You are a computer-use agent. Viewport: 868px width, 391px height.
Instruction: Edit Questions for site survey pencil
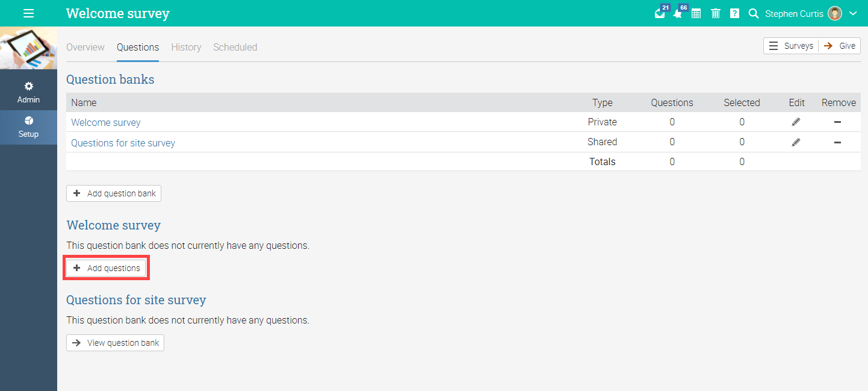tap(796, 142)
